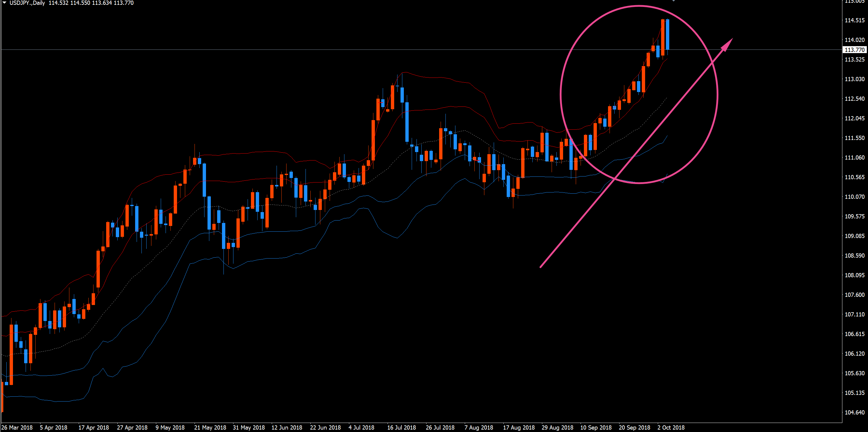Click the 12 Jun 2018 date label
Screen dimensions: 868x432
click(x=287, y=427)
